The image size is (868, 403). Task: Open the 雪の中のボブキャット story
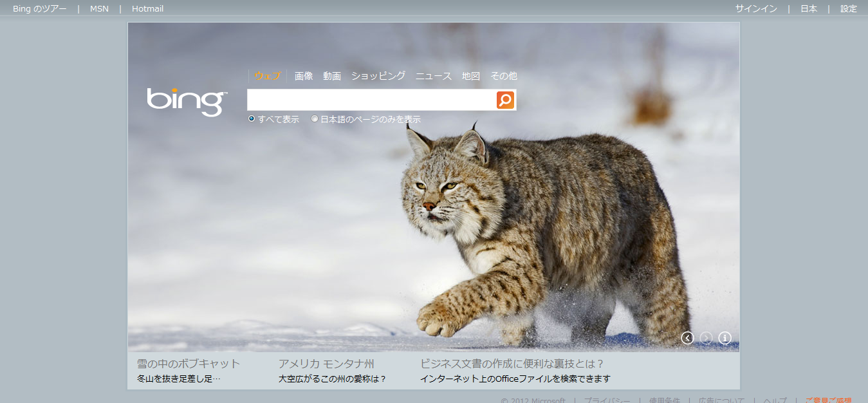point(189,364)
